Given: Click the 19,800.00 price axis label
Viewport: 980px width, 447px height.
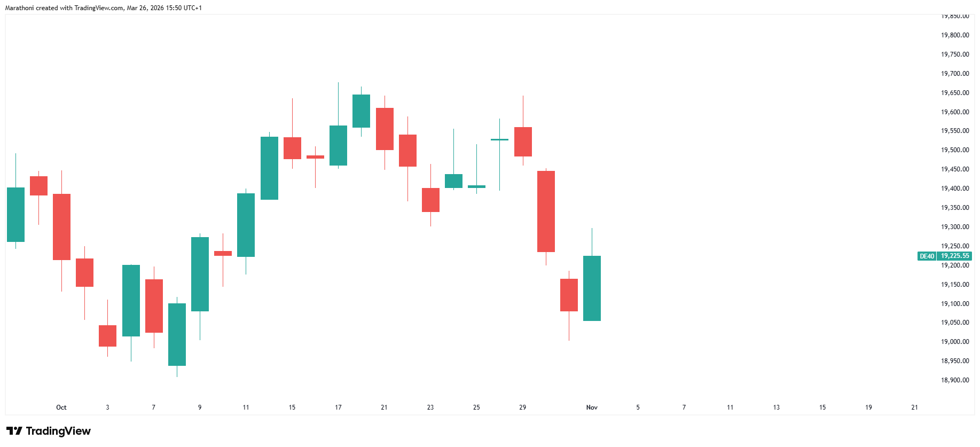Looking at the screenshot, I should [955, 35].
